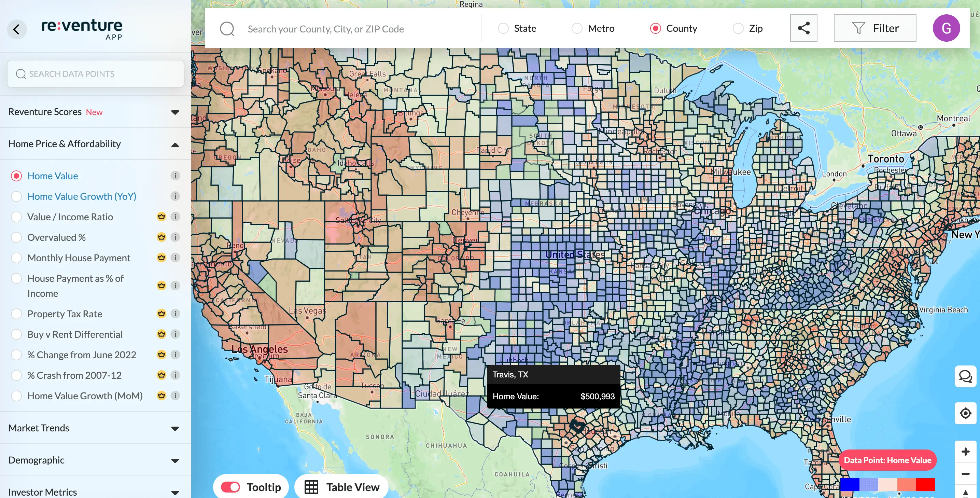This screenshot has height=498, width=980.
Task: Click info icon for House Payment as % of Income
Action: pos(175,286)
